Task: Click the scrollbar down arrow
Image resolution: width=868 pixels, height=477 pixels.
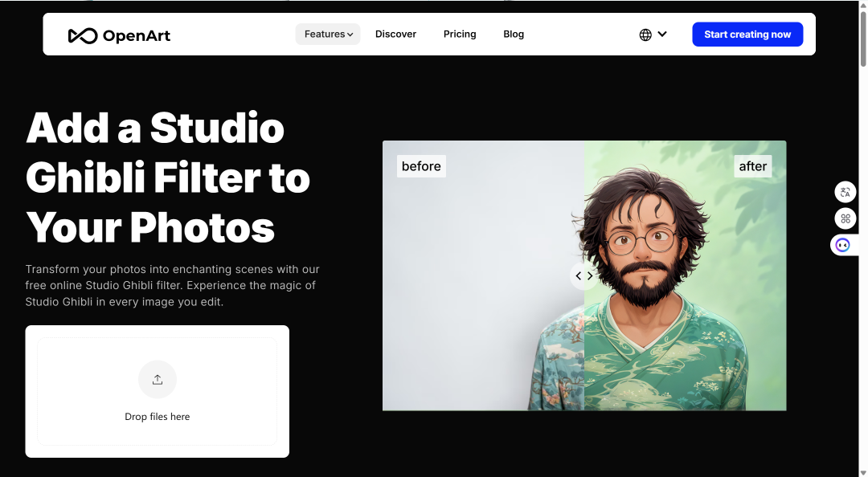Action: tap(863, 472)
